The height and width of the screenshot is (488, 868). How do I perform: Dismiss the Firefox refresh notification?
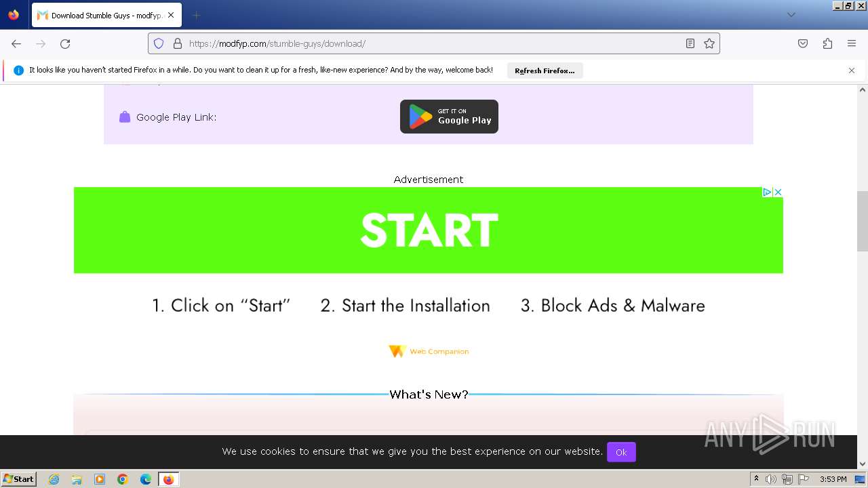coord(852,70)
